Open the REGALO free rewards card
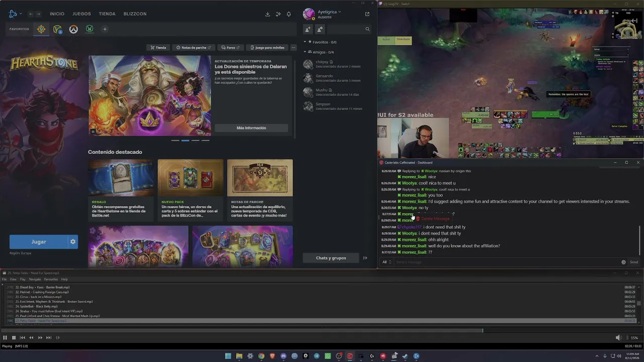Viewport: 644px width, 362px height. point(121,190)
